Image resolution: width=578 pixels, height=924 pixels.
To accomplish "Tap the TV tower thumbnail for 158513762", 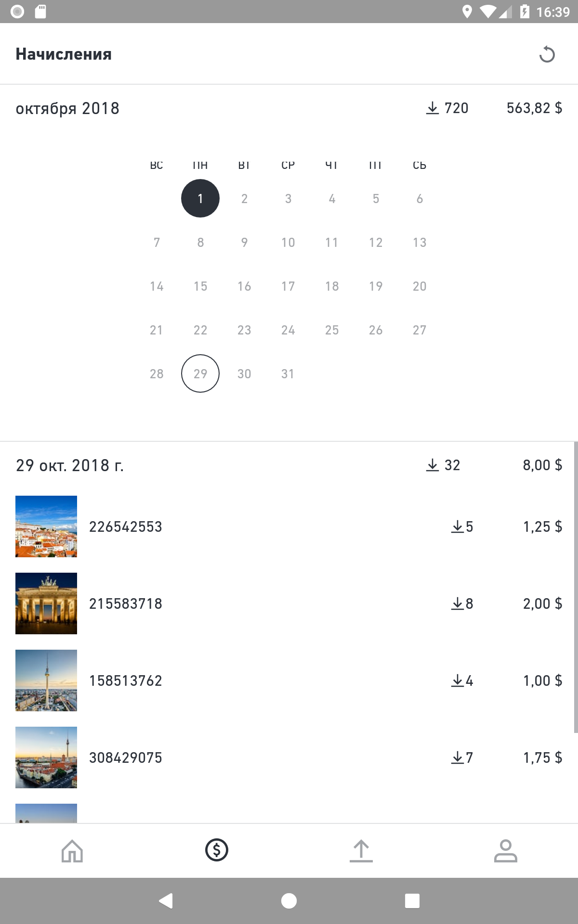I will pos(46,680).
